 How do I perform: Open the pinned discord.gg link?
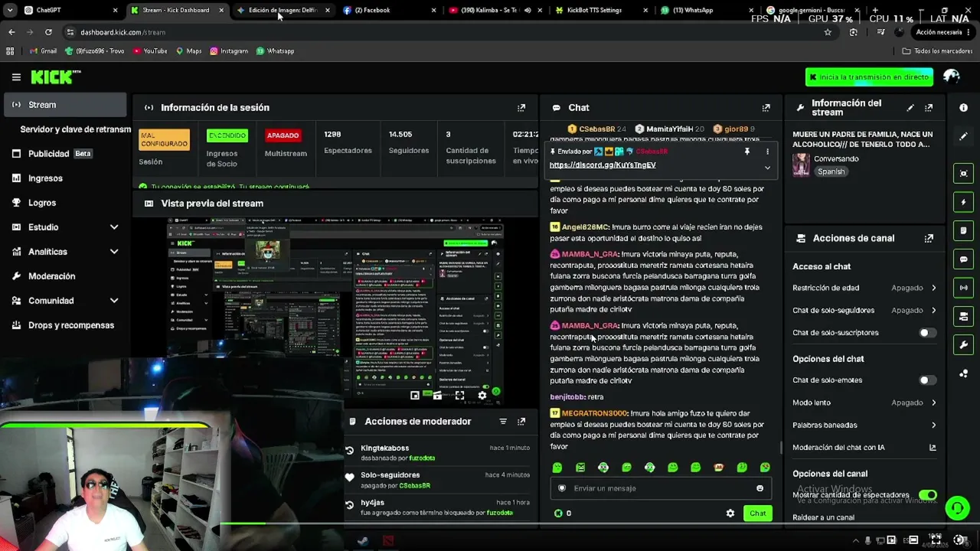tap(603, 165)
